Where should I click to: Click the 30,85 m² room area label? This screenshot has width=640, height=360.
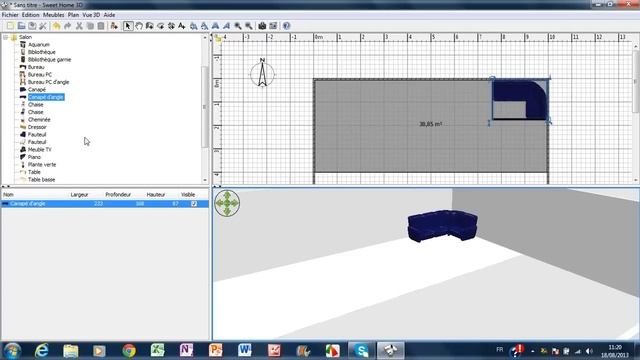point(431,124)
